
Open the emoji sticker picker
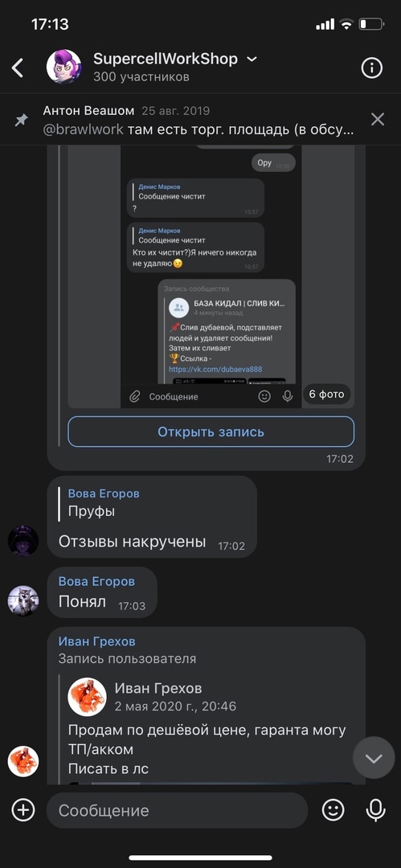[x=333, y=810]
